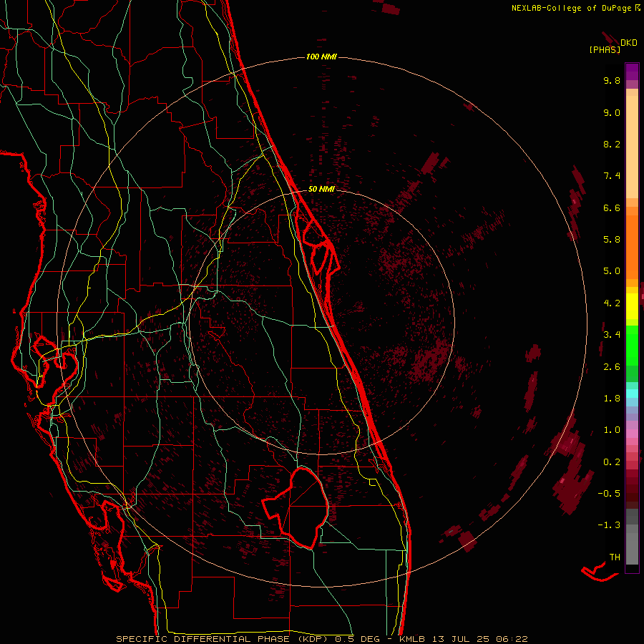Click the 06:22 timestamp
This screenshot has width=644, height=644.
click(x=512, y=639)
